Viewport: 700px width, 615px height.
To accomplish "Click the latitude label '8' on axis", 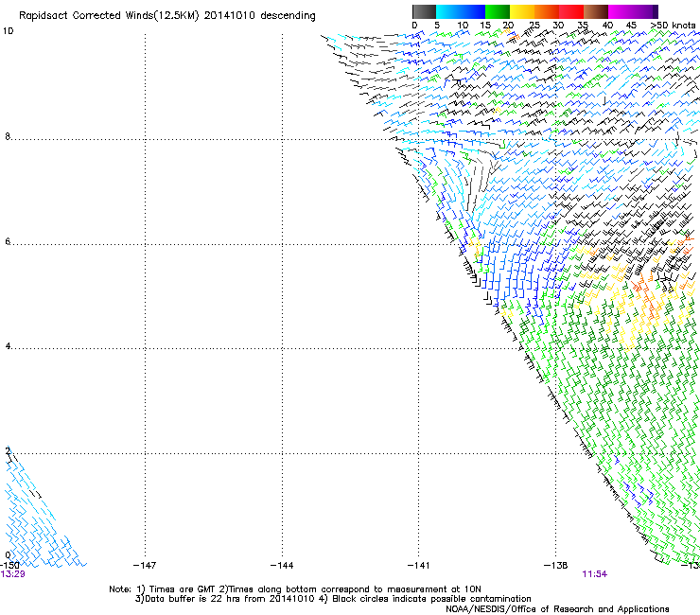I will pyautogui.click(x=8, y=136).
